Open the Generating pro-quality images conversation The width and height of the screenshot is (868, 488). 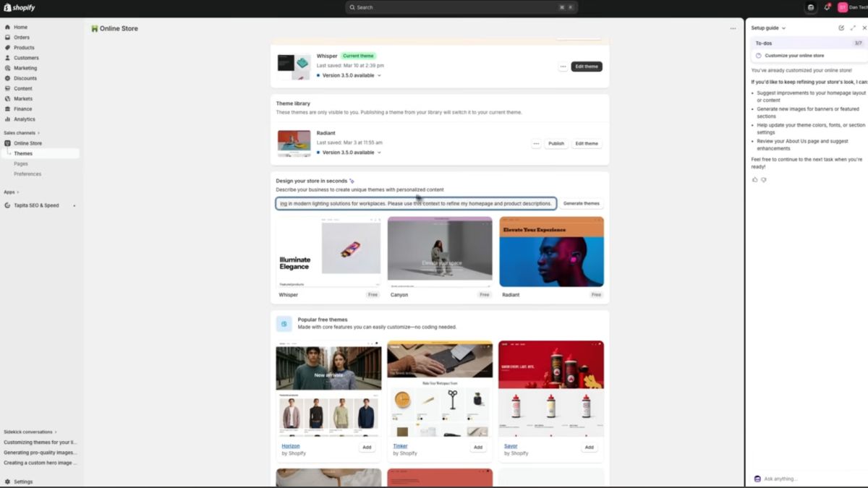pos(41,452)
